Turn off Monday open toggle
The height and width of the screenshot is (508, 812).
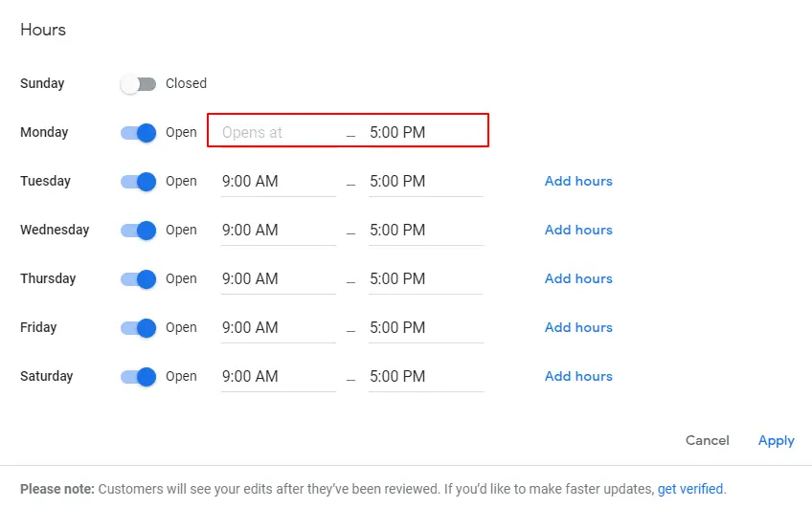click(138, 133)
